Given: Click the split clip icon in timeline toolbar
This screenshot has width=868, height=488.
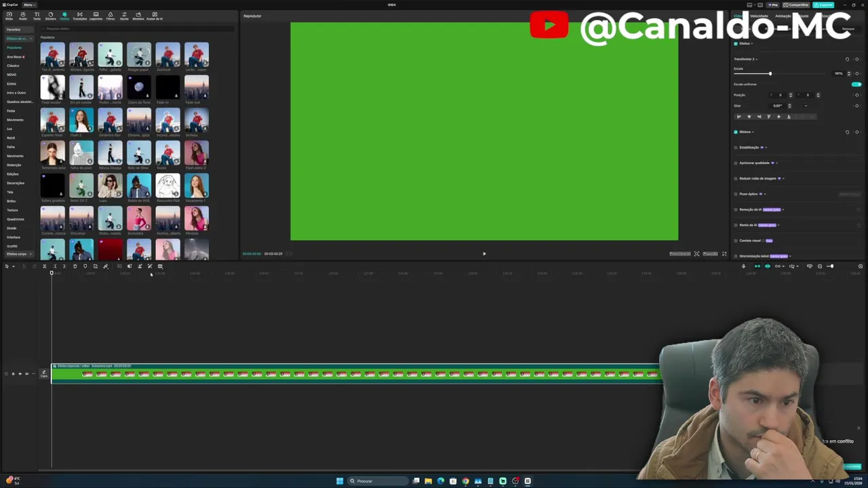Looking at the screenshot, I should click(45, 266).
